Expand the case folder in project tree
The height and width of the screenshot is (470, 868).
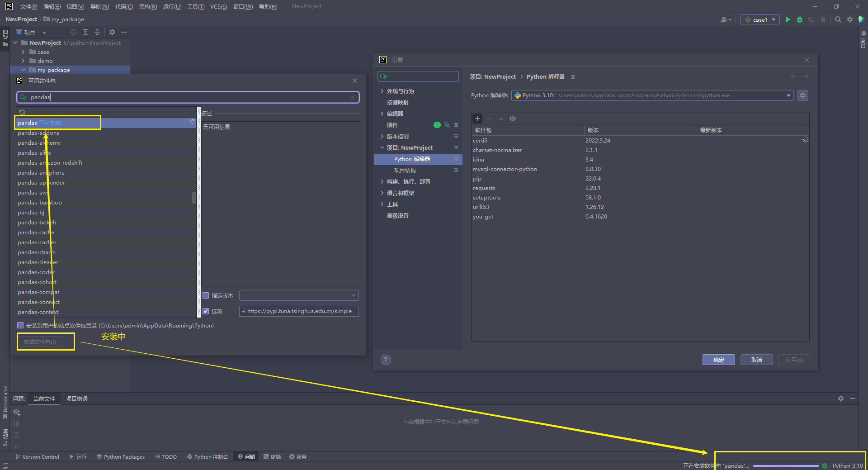coord(23,52)
